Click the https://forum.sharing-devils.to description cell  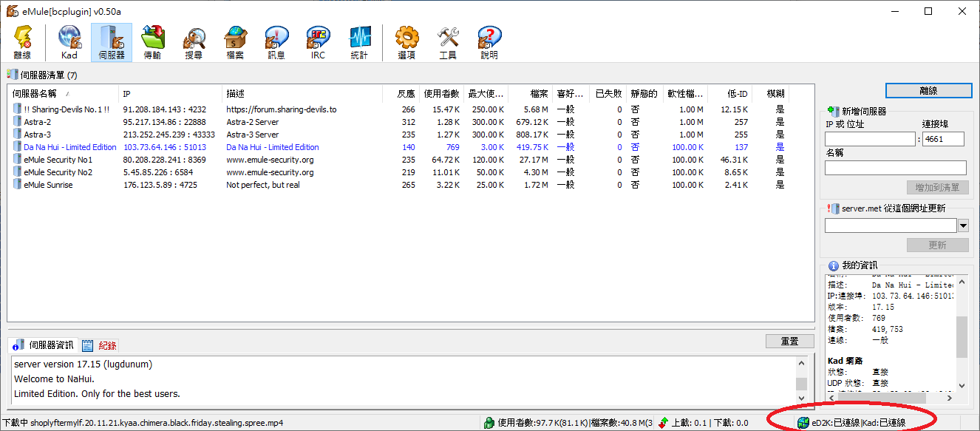(x=281, y=109)
